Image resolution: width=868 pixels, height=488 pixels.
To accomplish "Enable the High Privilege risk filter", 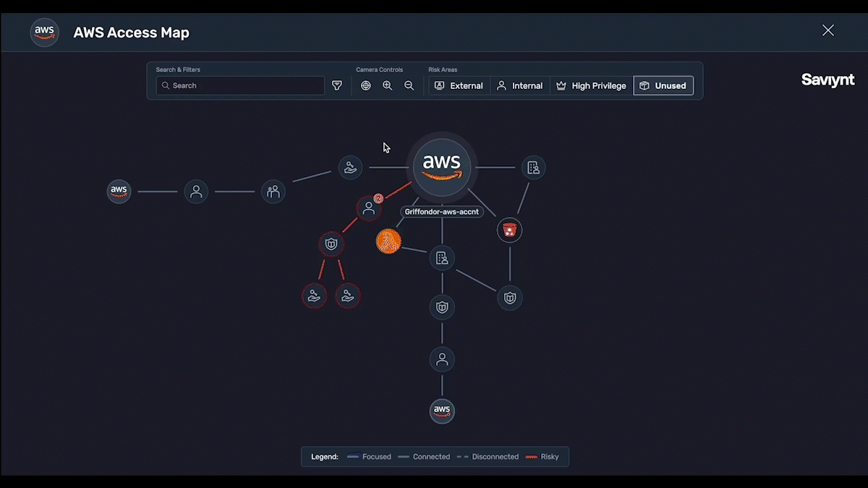I will tap(591, 85).
